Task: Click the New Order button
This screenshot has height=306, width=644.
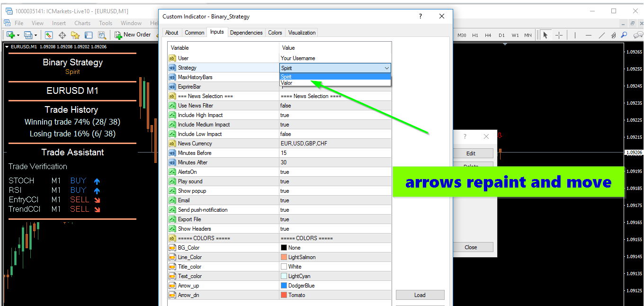Action: (133, 35)
